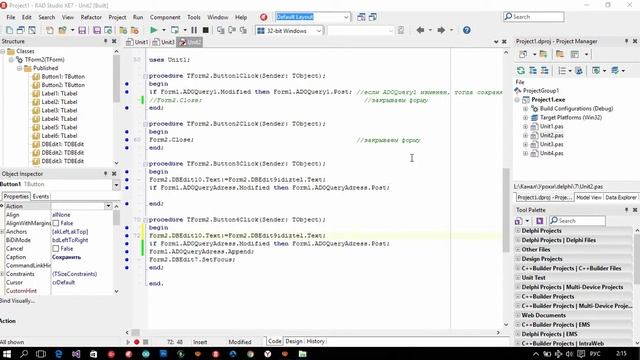Viewport: 640px width, 360px height.
Task: Open the Component menu
Action: 165,17
